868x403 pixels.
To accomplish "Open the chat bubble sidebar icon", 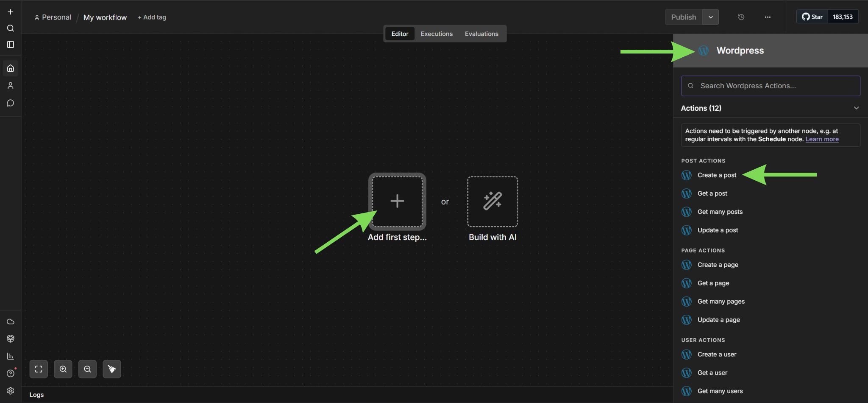I will 11,103.
